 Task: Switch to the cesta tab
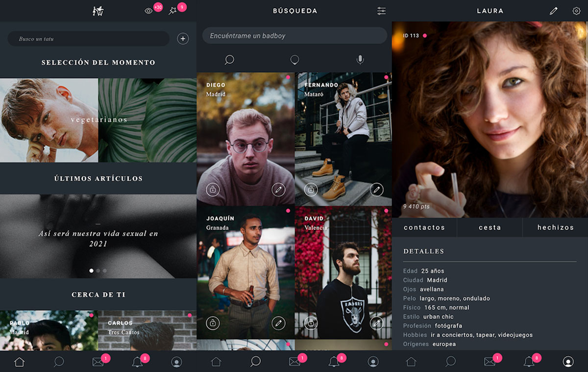pos(490,227)
